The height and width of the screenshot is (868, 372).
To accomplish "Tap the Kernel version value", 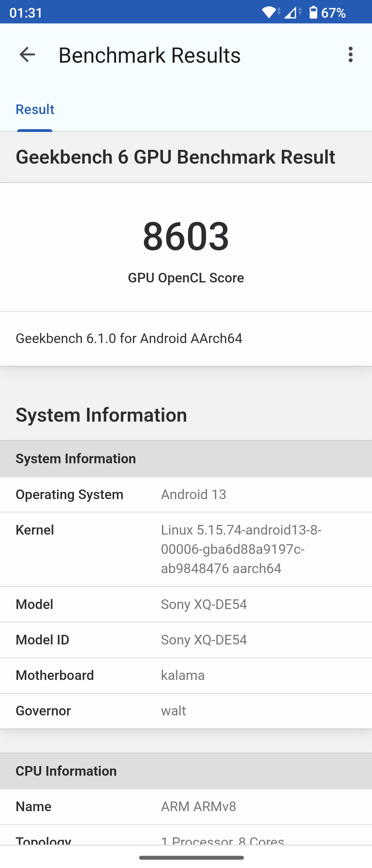I will coord(241,549).
